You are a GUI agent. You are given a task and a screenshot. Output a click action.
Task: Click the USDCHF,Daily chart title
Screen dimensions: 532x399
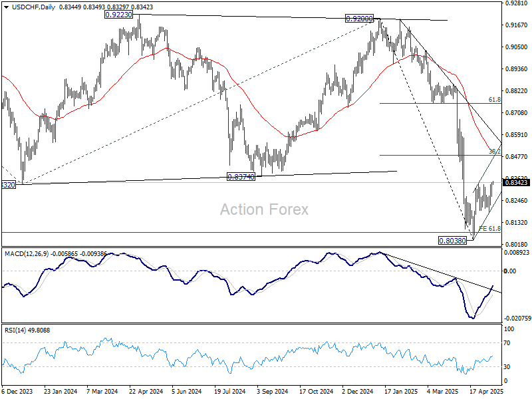tap(30, 7)
